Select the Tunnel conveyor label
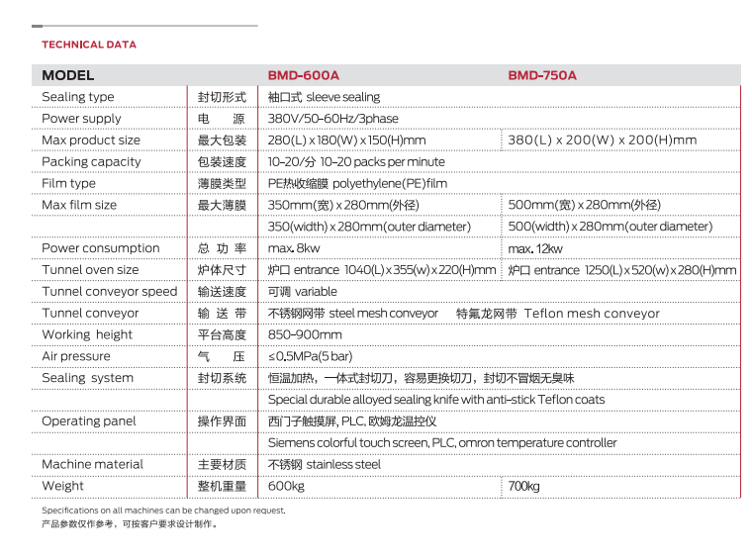This screenshot has height=560, width=752. coord(90,313)
